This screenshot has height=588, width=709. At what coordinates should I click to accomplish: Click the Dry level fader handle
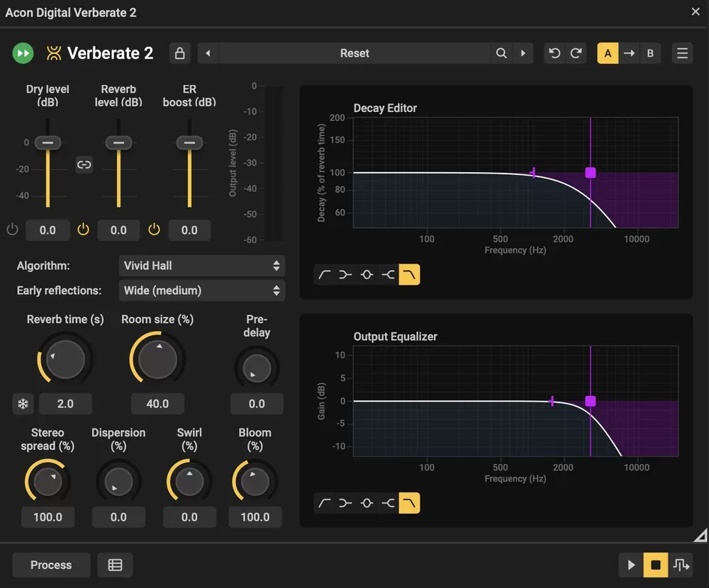(48, 143)
